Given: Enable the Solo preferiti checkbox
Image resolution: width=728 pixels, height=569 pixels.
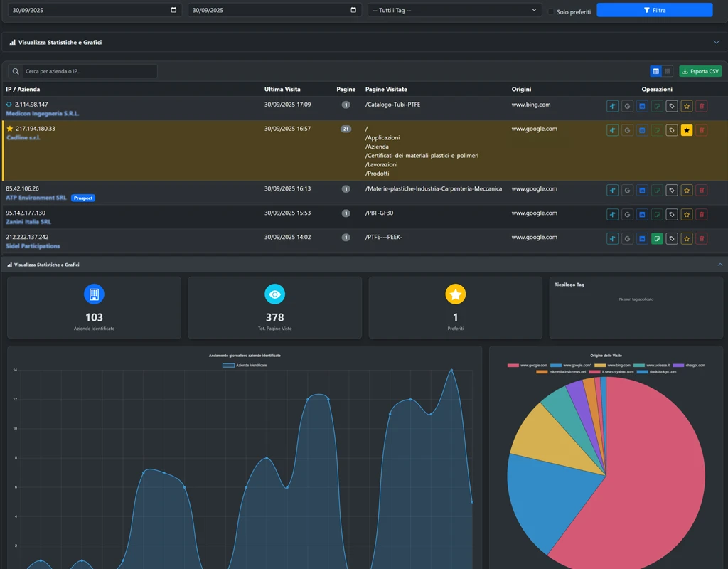Looking at the screenshot, I should (x=551, y=11).
